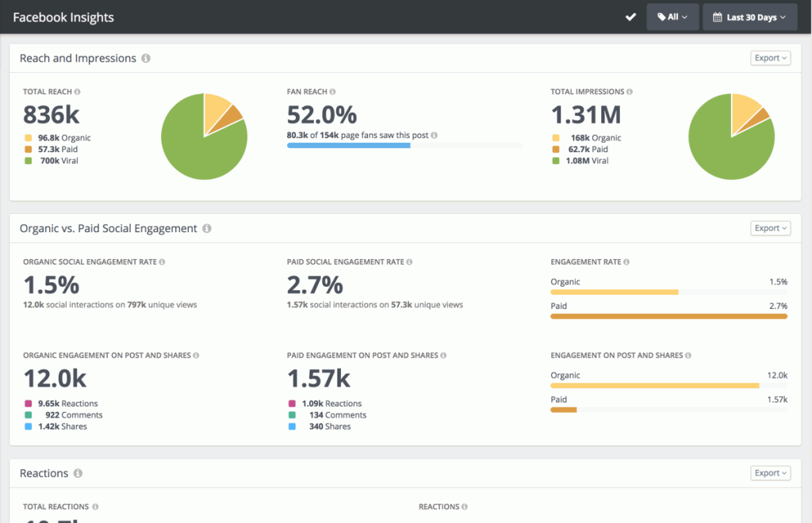The width and height of the screenshot is (812, 523).
Task: Open the All tags filter dropdown
Action: (672, 17)
